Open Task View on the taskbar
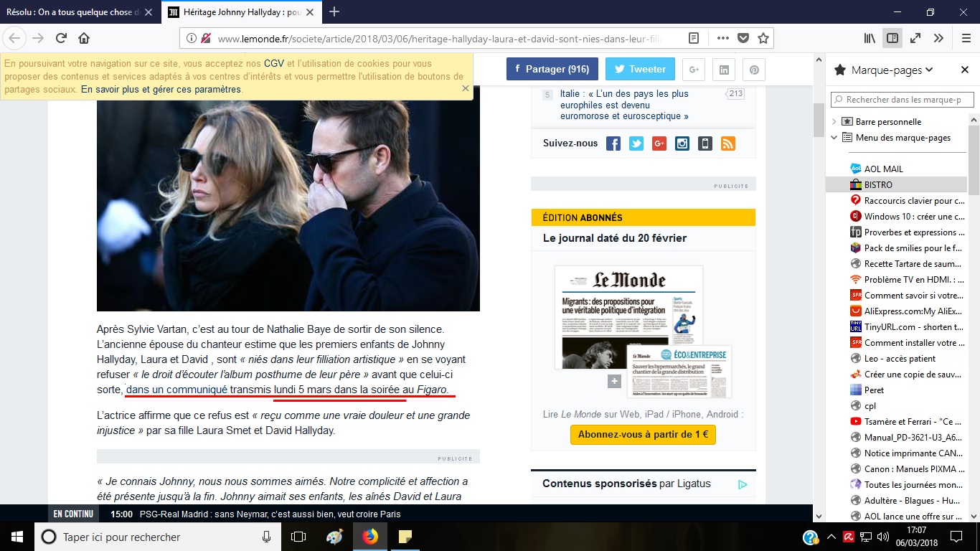This screenshot has width=980, height=551. 298,537
